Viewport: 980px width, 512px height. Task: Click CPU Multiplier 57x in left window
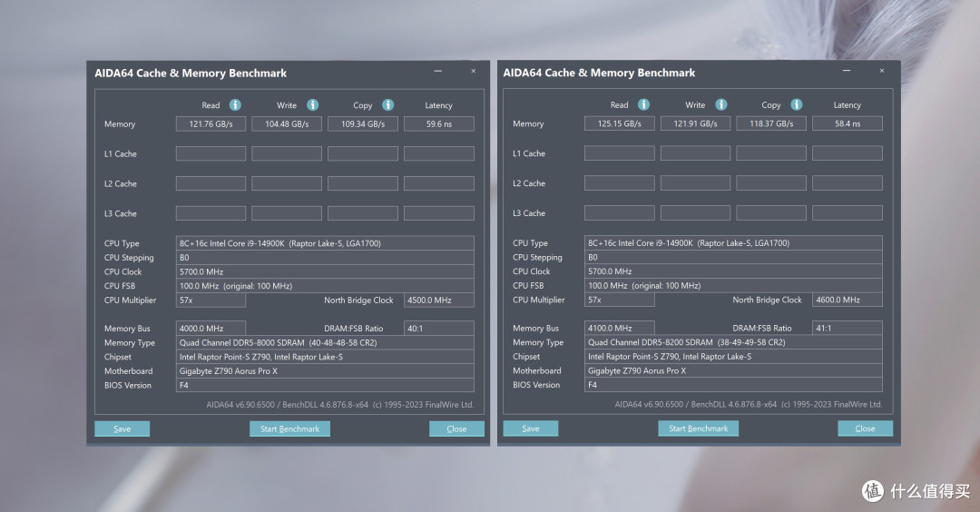tap(211, 300)
